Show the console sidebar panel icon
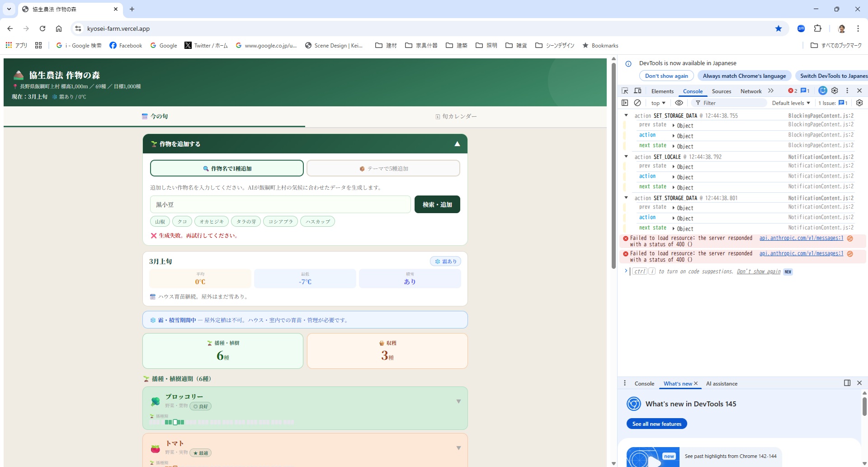 pos(625,103)
